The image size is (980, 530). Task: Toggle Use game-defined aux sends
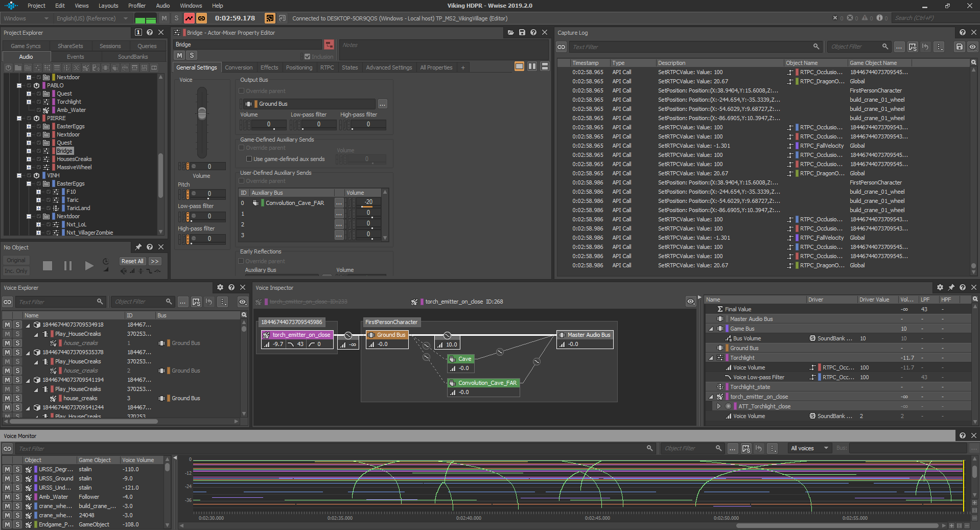coord(249,159)
